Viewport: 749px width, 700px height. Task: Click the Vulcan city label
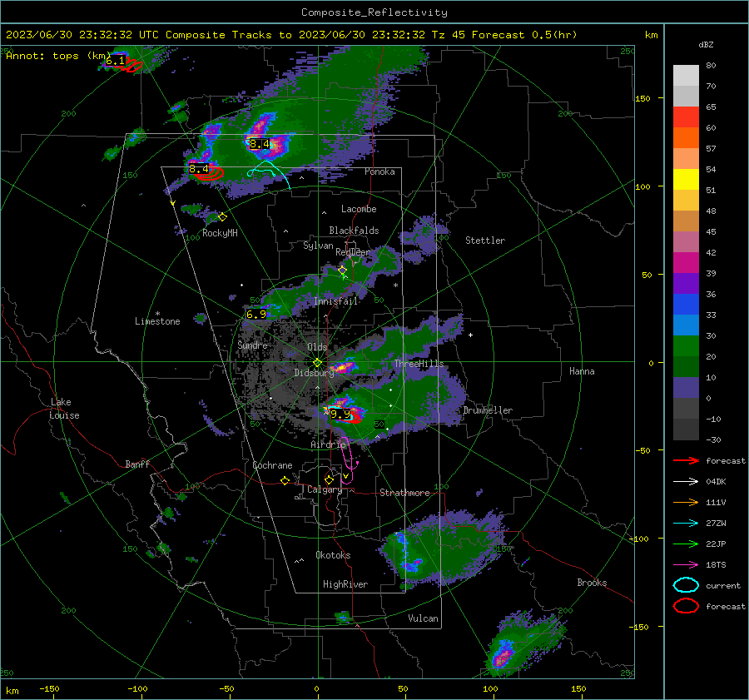pos(423,618)
